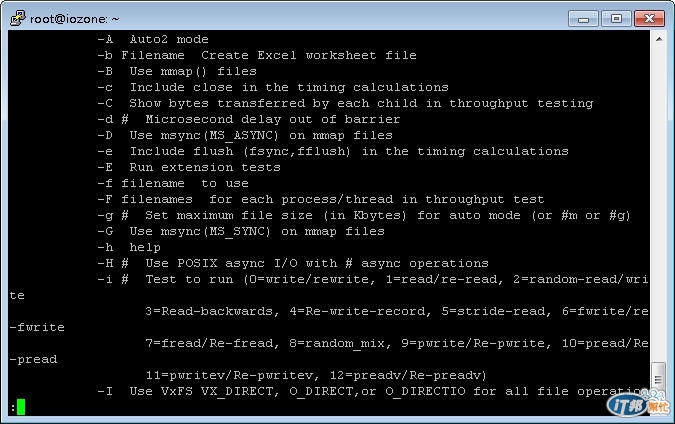Open the PuTTY system menu icon

(18, 19)
